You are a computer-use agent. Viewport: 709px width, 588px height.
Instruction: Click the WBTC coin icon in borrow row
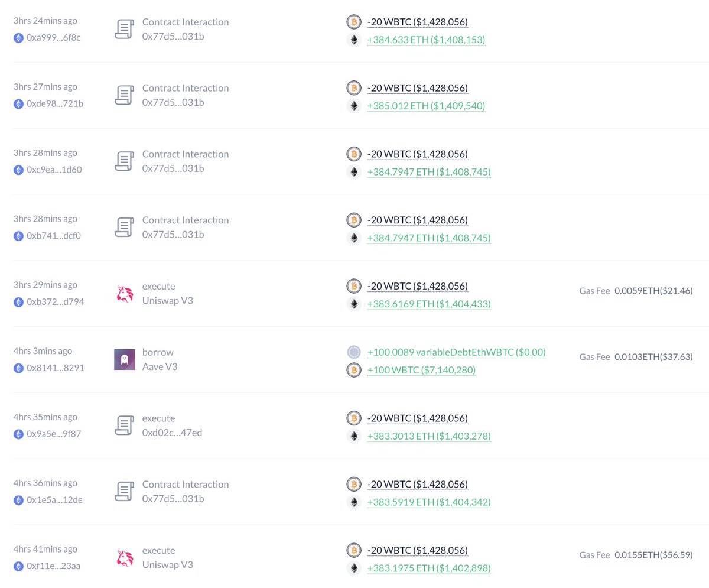pyautogui.click(x=353, y=370)
